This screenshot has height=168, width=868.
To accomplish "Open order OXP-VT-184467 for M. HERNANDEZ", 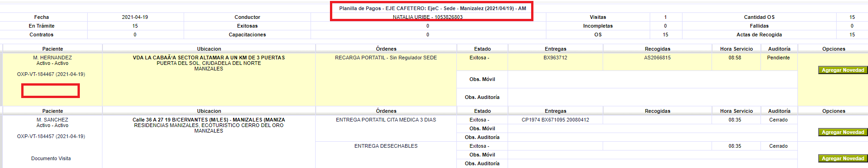I will coord(51,74).
